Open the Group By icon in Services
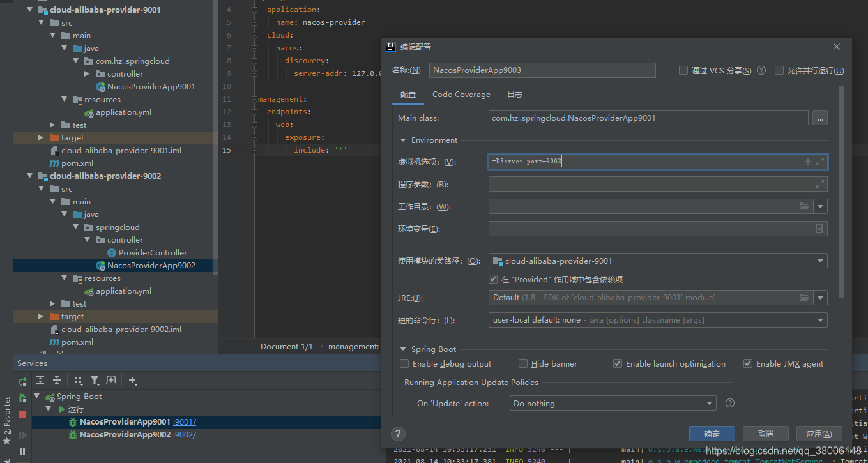868x463 pixels. click(x=79, y=380)
